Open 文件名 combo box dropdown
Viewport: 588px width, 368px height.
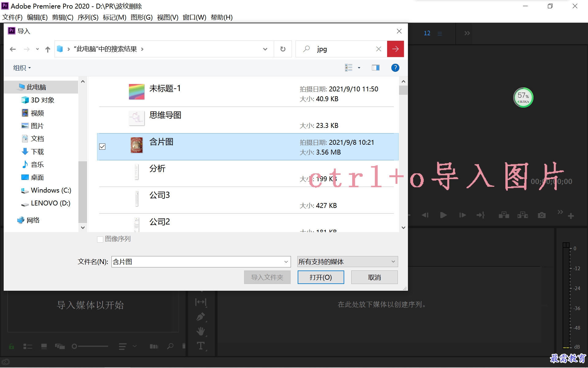[x=286, y=262]
